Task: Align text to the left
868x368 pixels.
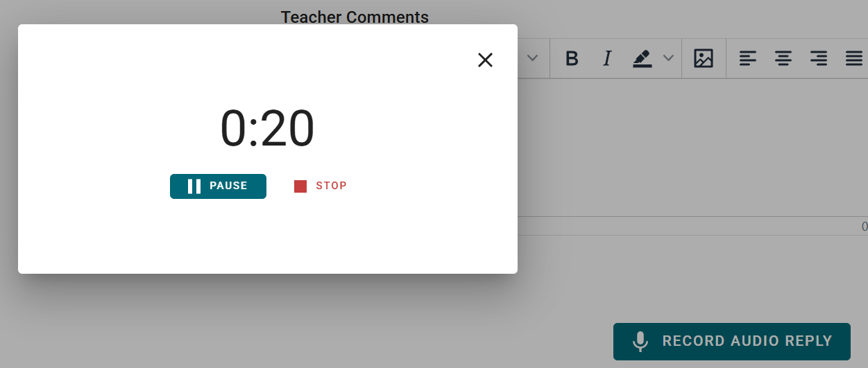Action: point(748,59)
